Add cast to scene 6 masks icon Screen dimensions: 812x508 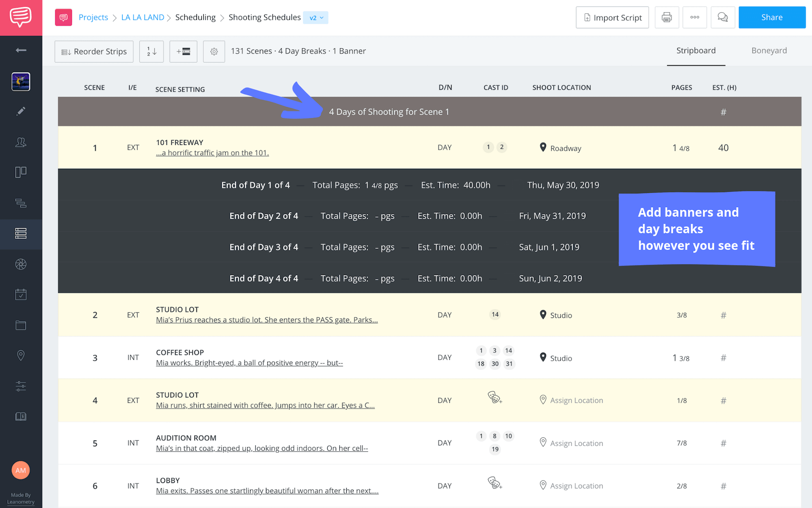(x=495, y=483)
